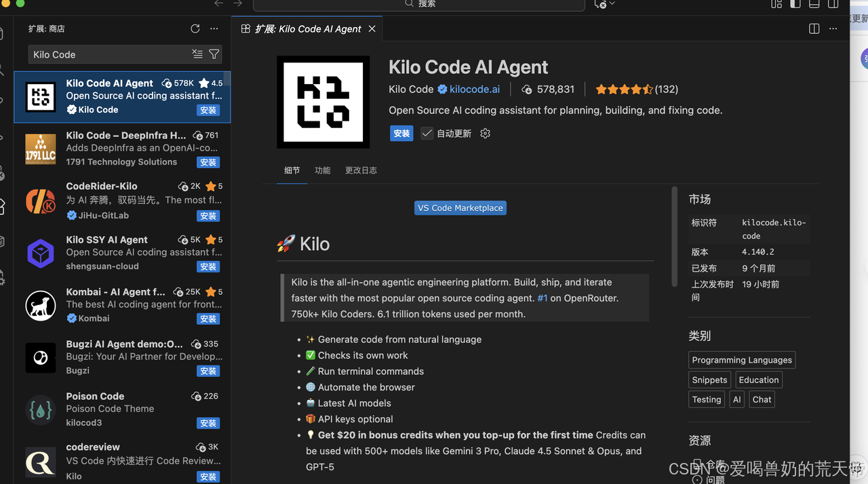Image resolution: width=868 pixels, height=484 pixels.
Task: Select the CodeRider-Kilo orange logo
Action: [x=41, y=201]
